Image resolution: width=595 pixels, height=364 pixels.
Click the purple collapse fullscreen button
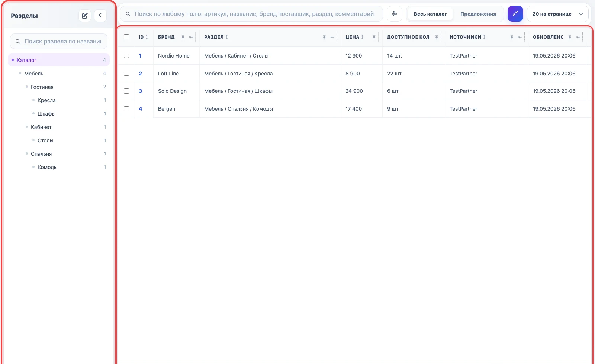[x=515, y=14]
